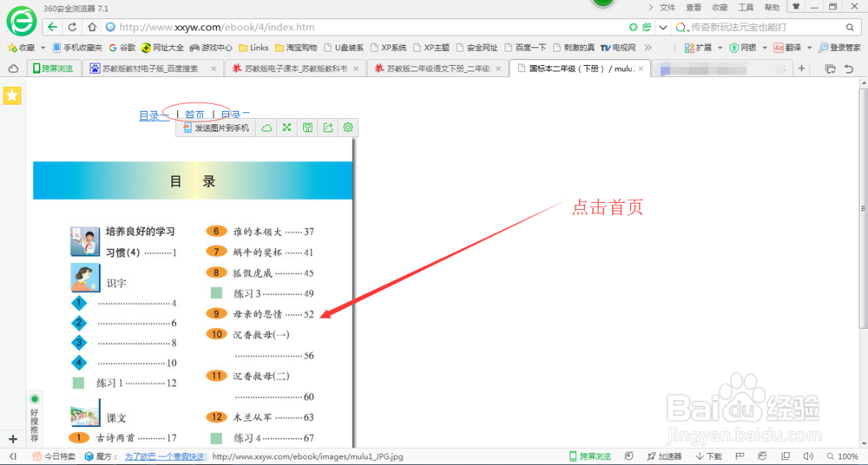The height and width of the screenshot is (465, 868).
Task: Click 今日特卖 in status bar
Action: click(x=54, y=456)
